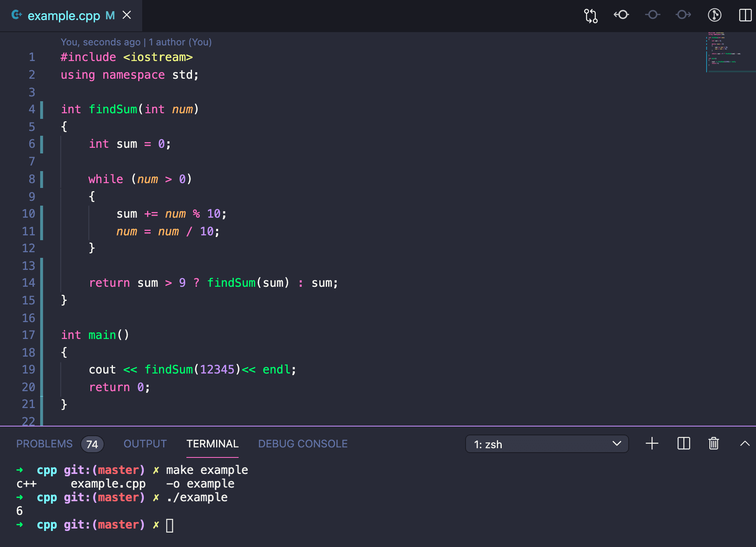756x547 pixels.
Task: Click line number 14 in the gutter
Action: pyautogui.click(x=29, y=283)
